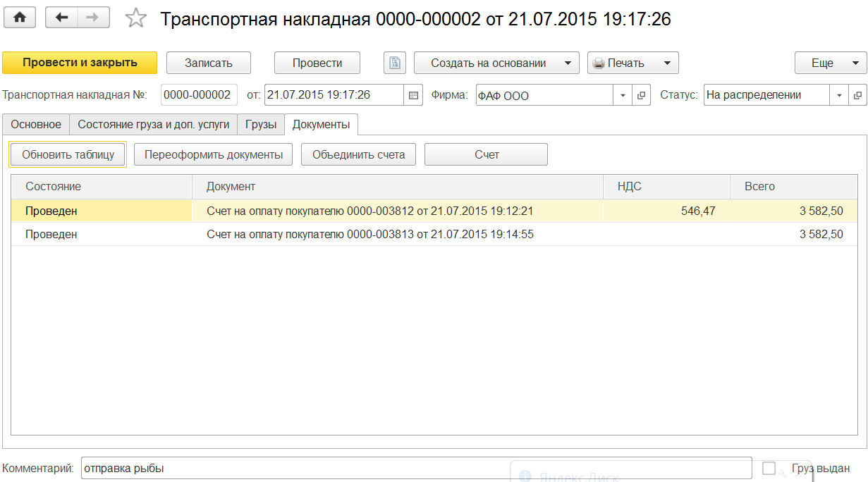Click the Счет button

pyautogui.click(x=486, y=154)
